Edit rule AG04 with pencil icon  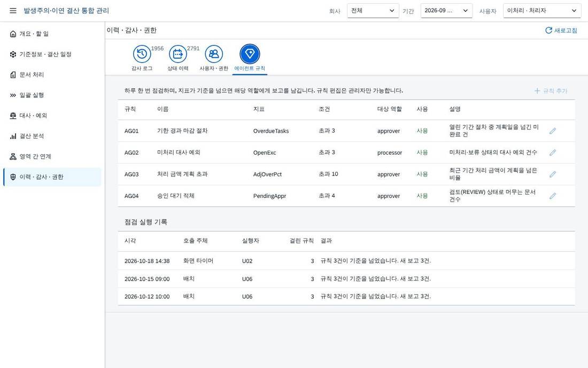(x=552, y=196)
